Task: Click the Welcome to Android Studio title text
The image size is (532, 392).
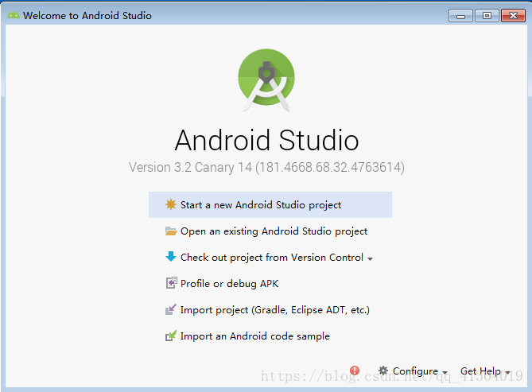Action: [x=87, y=16]
